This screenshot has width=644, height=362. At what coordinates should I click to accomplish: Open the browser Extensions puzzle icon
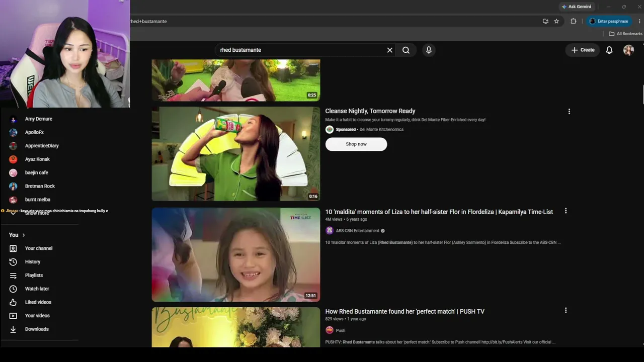573,21
